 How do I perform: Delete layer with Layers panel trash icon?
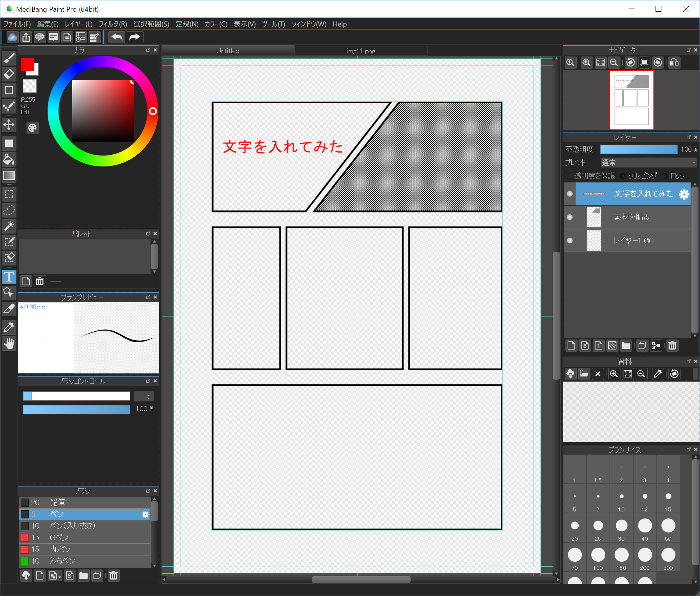[672, 346]
